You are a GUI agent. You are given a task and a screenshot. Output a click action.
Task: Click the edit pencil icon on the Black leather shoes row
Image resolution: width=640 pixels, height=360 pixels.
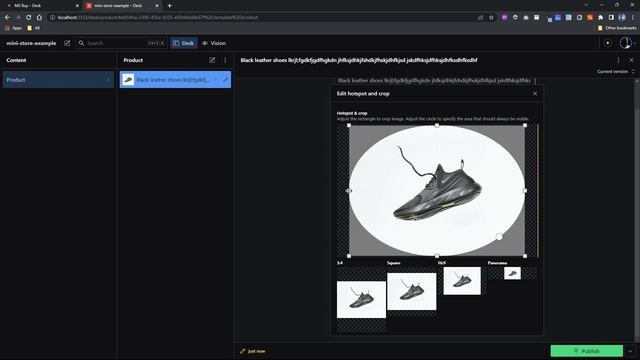(x=225, y=80)
